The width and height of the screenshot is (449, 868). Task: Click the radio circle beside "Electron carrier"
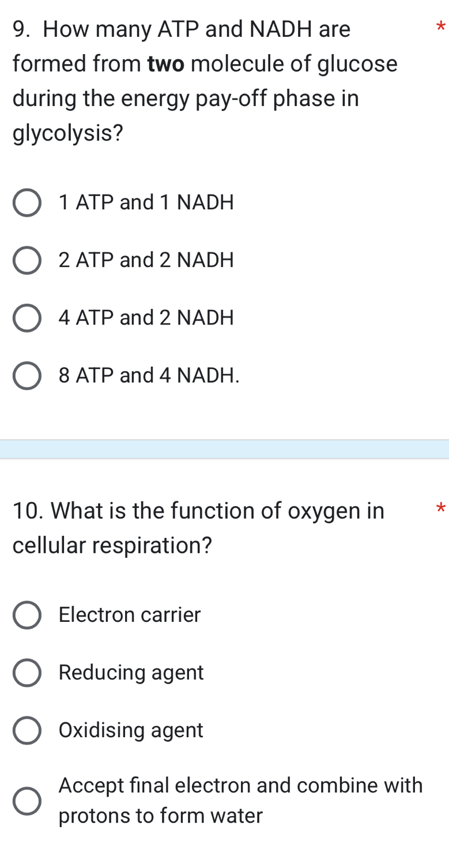click(x=27, y=615)
